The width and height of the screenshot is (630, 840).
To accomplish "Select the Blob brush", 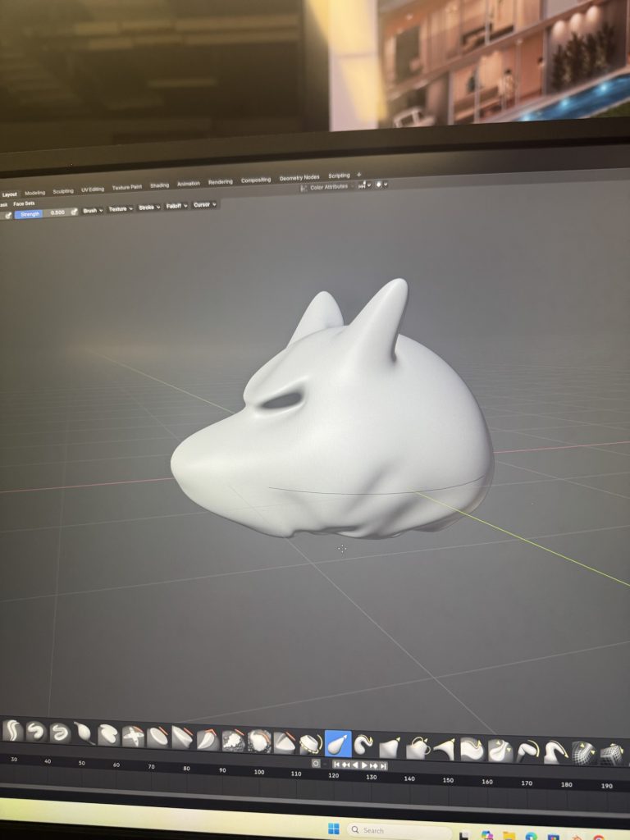I will [x=182, y=739].
